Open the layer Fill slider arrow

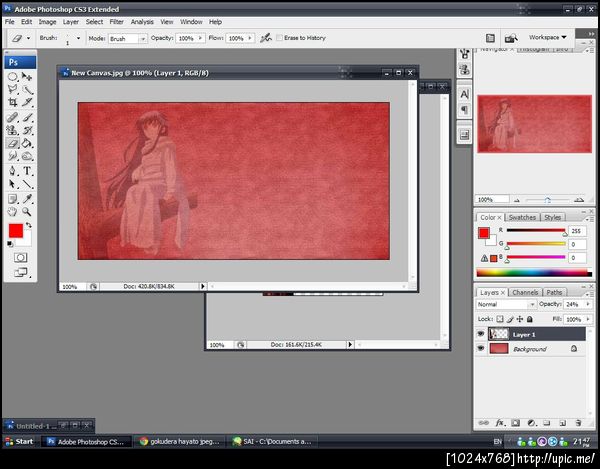click(588, 319)
